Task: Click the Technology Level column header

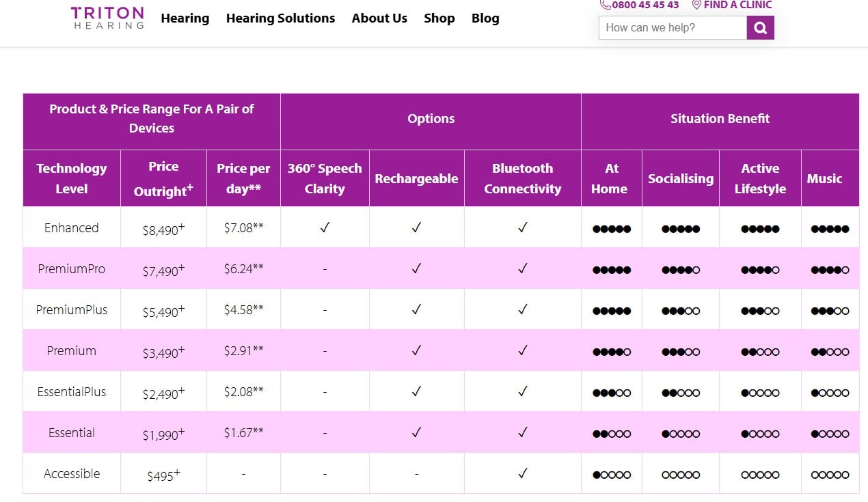Action: point(72,178)
